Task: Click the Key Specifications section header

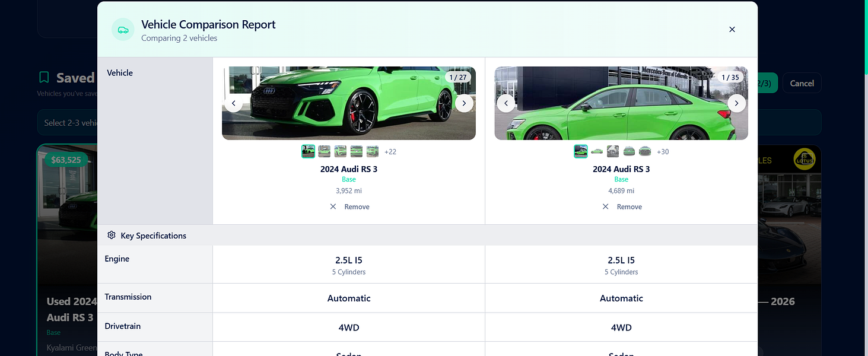Action: tap(427, 236)
